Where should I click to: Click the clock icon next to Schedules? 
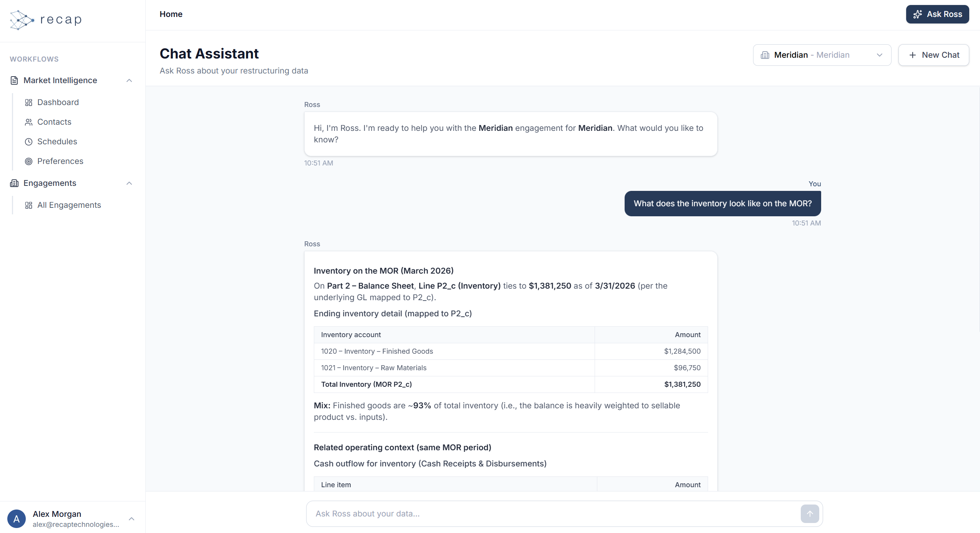(x=28, y=142)
